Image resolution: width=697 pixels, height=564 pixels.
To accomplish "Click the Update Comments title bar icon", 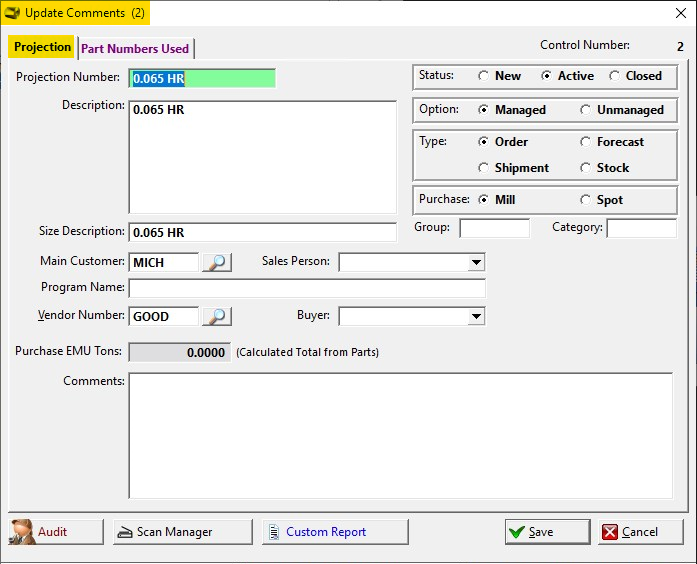I will click(12, 13).
